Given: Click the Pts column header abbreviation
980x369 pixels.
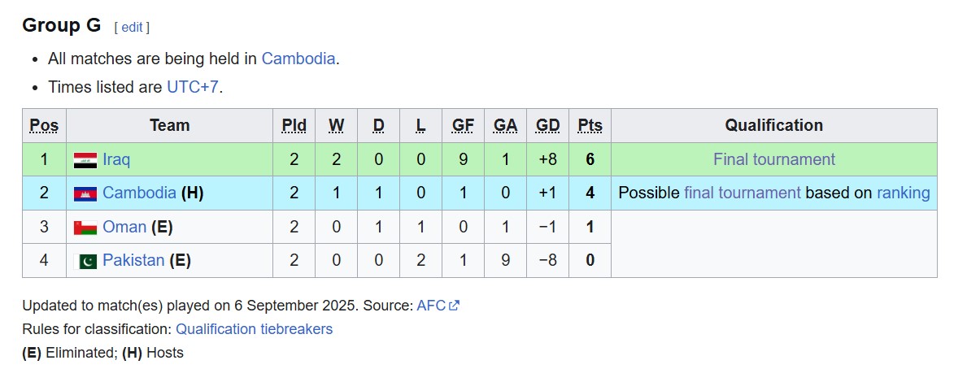Looking at the screenshot, I should (590, 125).
